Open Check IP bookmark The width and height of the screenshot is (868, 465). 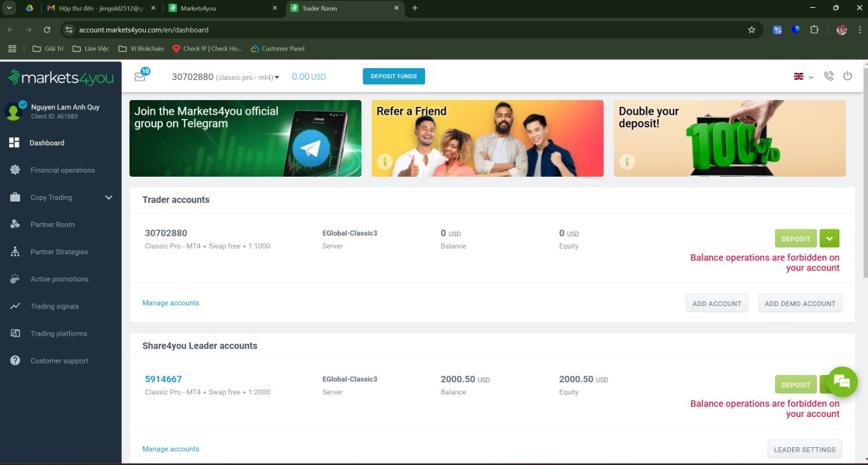[207, 49]
